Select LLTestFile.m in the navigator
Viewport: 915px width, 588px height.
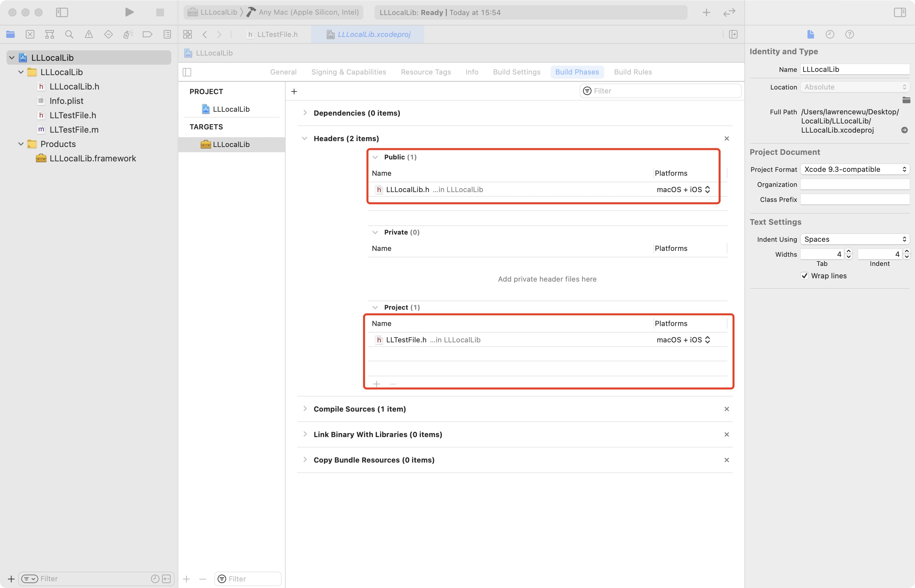tap(74, 130)
